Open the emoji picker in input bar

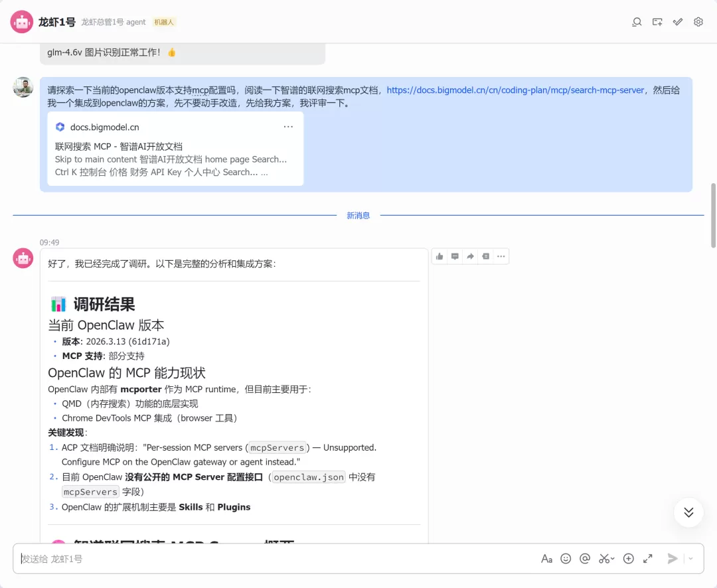tap(566, 559)
